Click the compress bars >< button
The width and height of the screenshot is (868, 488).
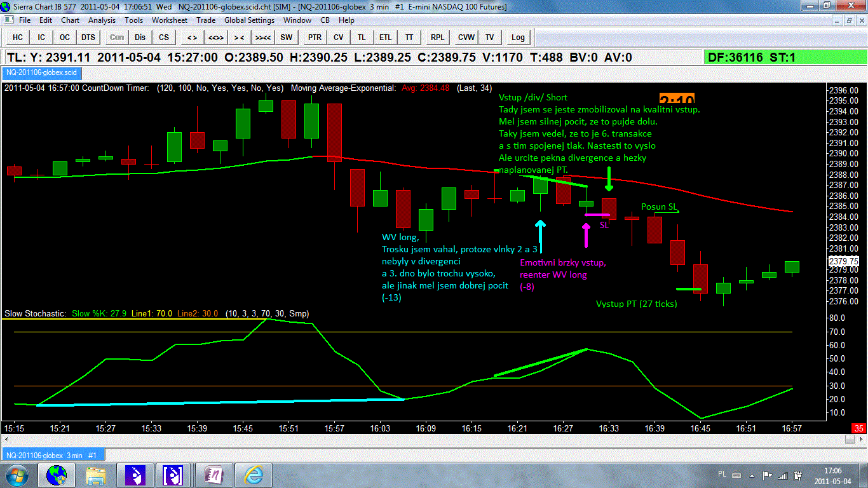(240, 37)
